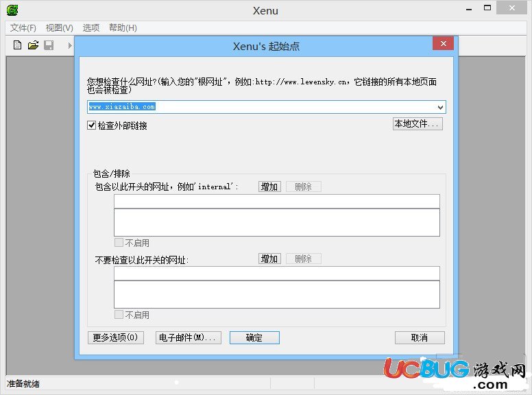This screenshot has height=395, width=532.
Task: Click the 包含/排除 group label
Action: [112, 173]
